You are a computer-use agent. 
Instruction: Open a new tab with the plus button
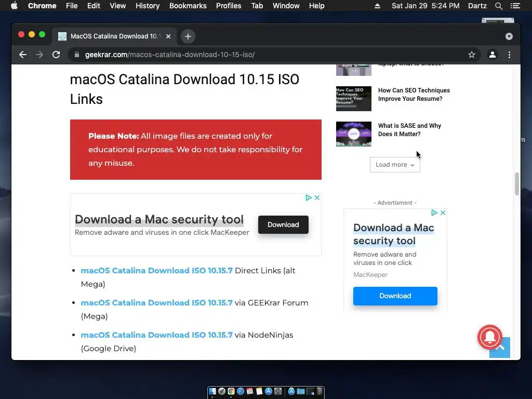(x=188, y=36)
